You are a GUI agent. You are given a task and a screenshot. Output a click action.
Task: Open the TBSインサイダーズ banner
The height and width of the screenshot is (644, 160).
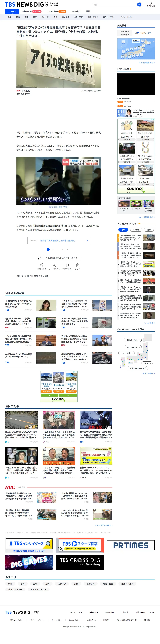29,545
